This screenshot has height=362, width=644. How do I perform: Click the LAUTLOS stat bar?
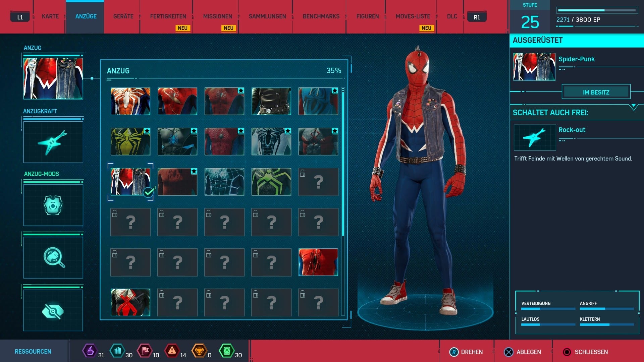(548, 324)
